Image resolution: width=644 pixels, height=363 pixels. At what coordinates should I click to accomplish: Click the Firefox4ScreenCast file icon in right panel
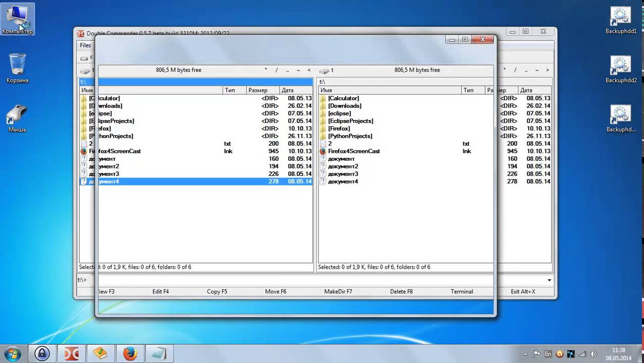coord(323,151)
